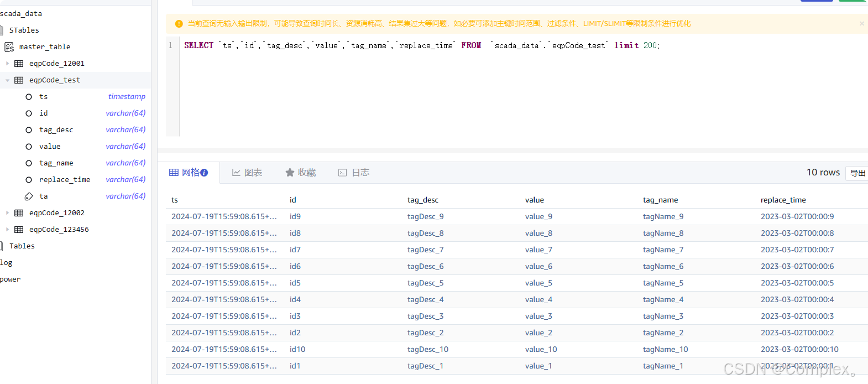Select the log database node
This screenshot has width=868, height=384.
(x=6, y=263)
